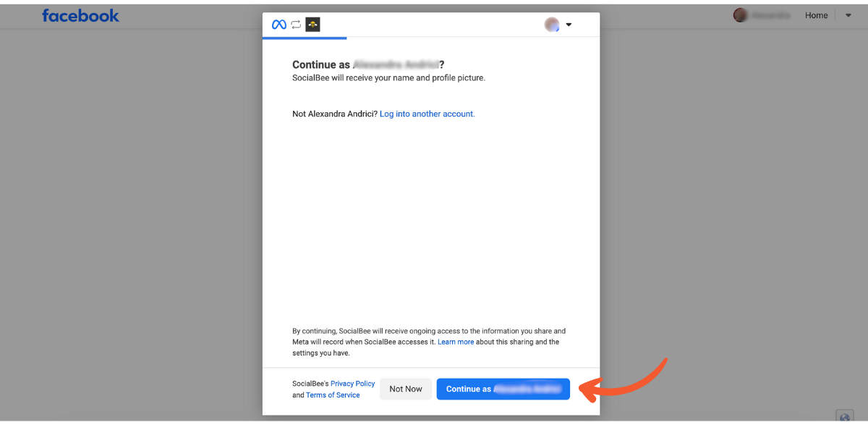Expand the account dropdown arrow in dialog
This screenshot has height=425, width=868.
[x=569, y=25]
